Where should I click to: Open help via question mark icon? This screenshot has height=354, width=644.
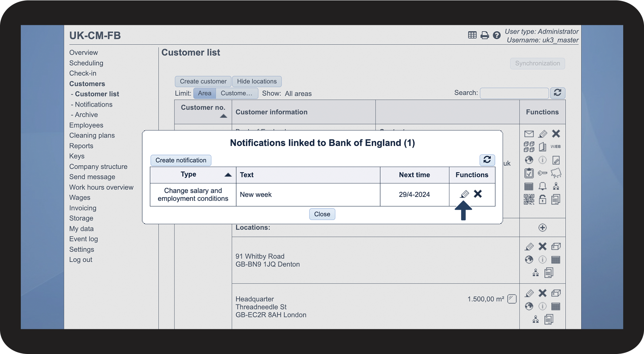tap(496, 35)
